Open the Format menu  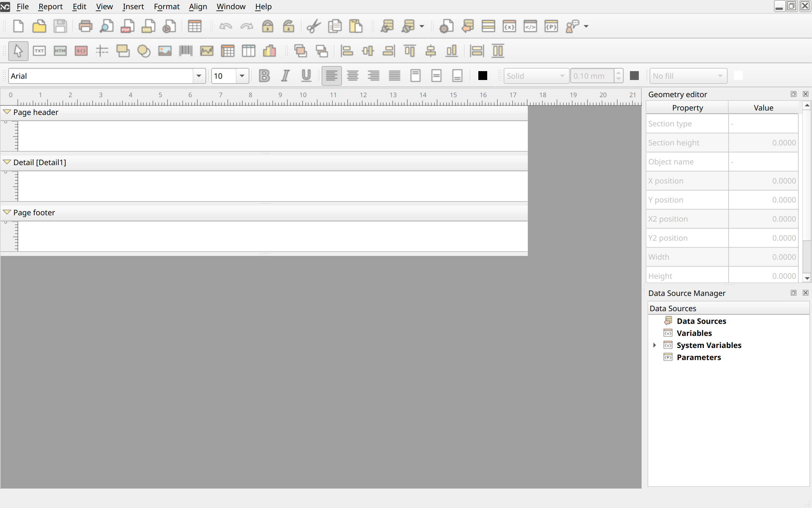(x=167, y=6)
